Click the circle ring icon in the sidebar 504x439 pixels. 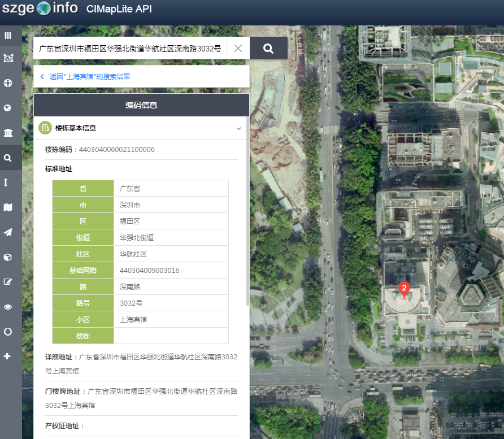[8, 332]
